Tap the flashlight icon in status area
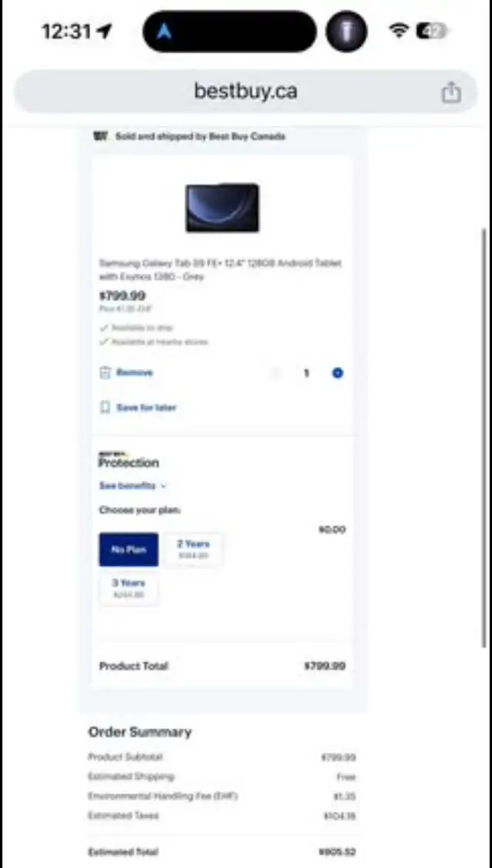The height and width of the screenshot is (868, 492). (346, 32)
